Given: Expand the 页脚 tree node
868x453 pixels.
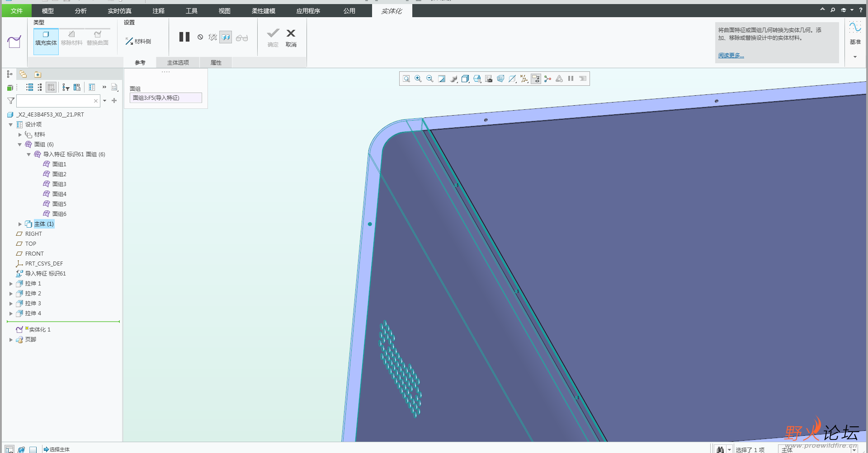Looking at the screenshot, I should point(11,340).
